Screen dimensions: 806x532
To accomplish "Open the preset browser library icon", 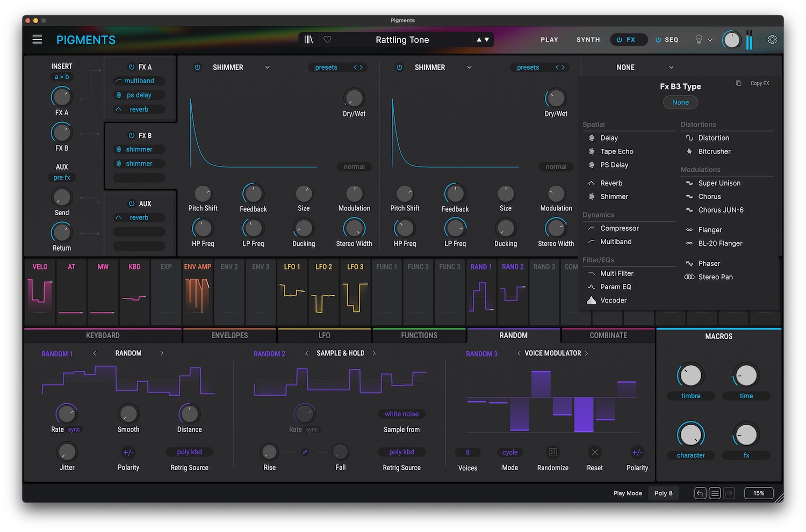I will click(309, 40).
